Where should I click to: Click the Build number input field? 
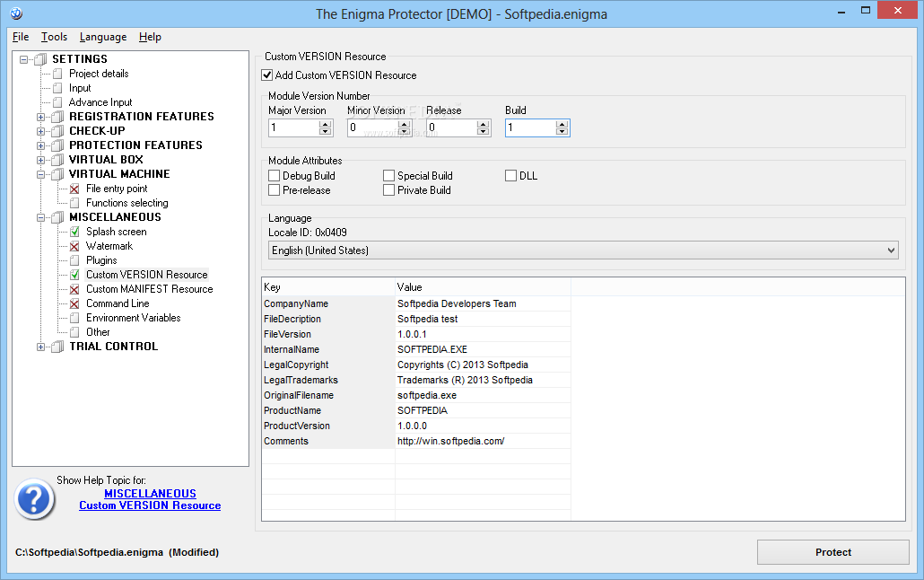tap(530, 127)
